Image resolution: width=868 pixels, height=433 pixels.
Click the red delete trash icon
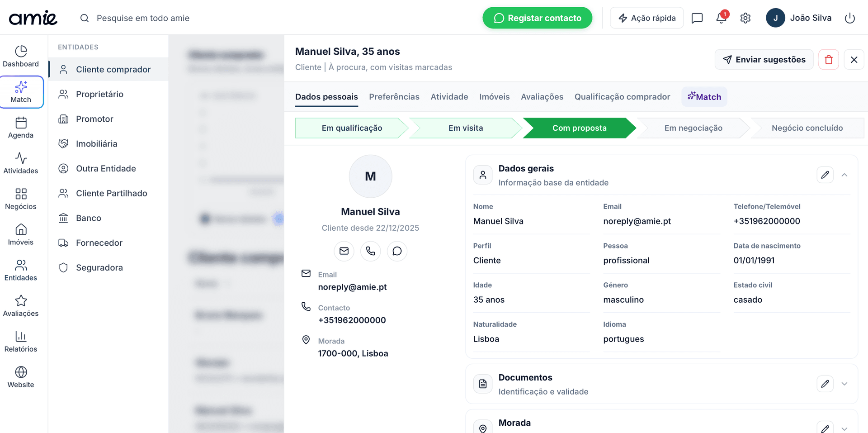829,60
